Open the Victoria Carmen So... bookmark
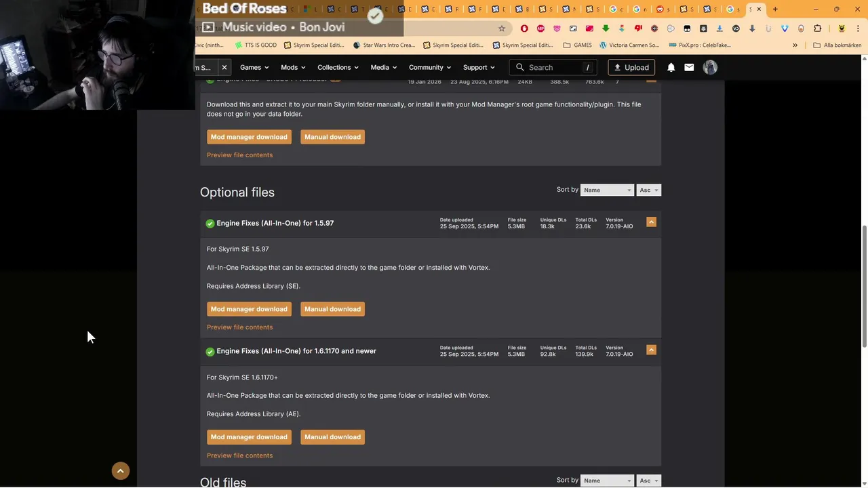868x488 pixels. 629,45
